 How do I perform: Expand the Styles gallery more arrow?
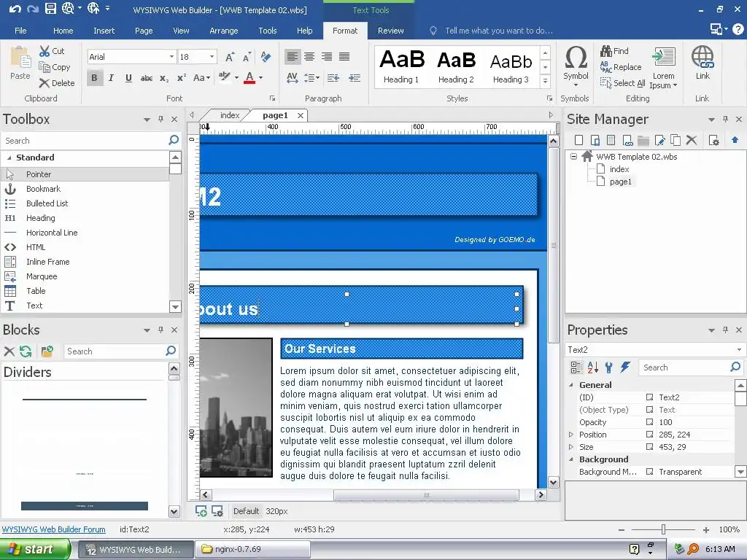[546, 82]
